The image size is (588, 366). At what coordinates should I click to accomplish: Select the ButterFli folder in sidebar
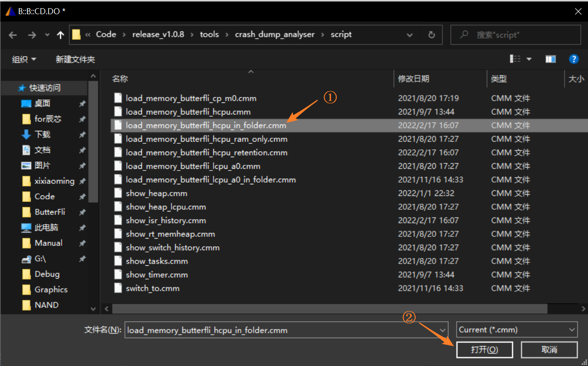click(x=50, y=212)
